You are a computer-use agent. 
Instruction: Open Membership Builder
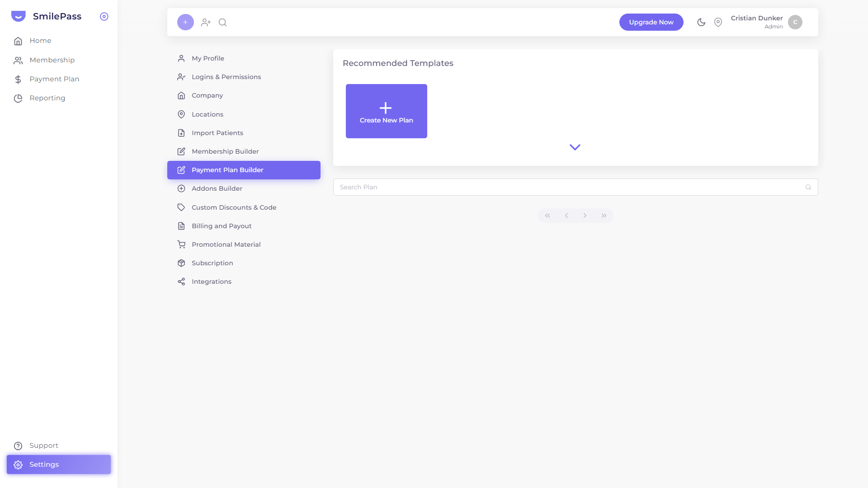click(x=244, y=151)
